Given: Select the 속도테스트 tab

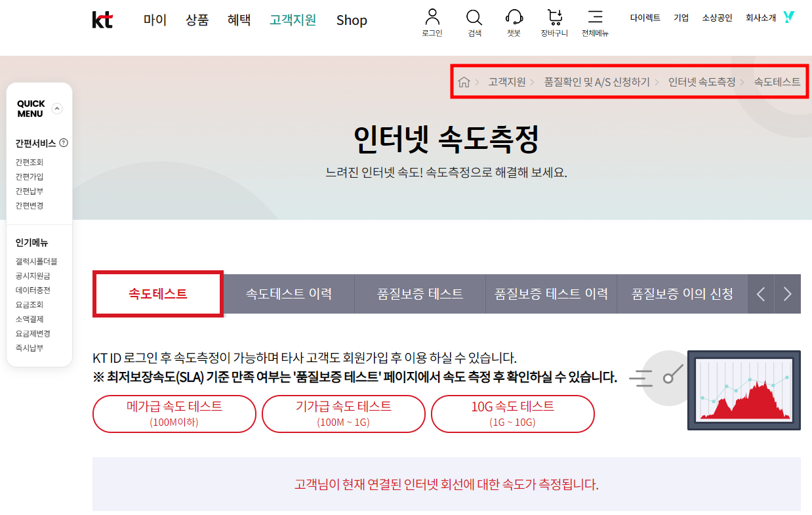Looking at the screenshot, I should [158, 294].
